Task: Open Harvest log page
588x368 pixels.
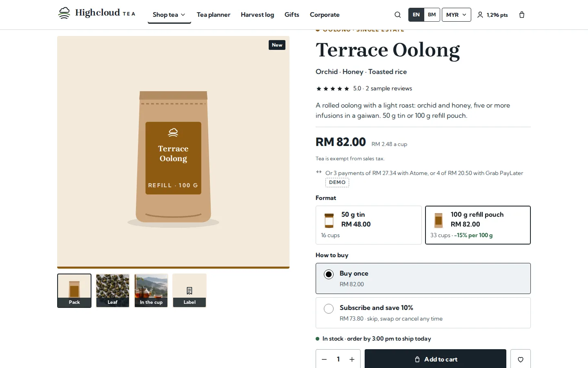Action: (x=257, y=15)
